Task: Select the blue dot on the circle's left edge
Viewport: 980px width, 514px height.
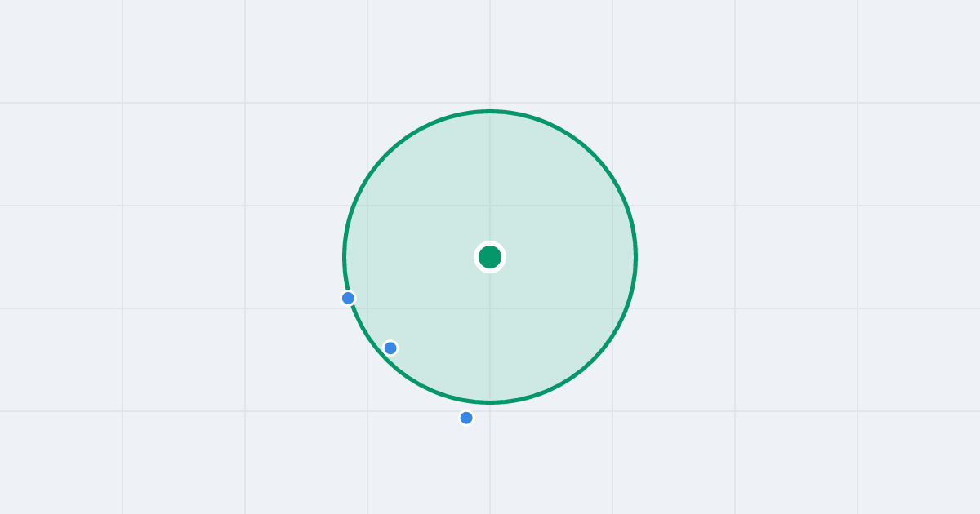Action: (348, 298)
